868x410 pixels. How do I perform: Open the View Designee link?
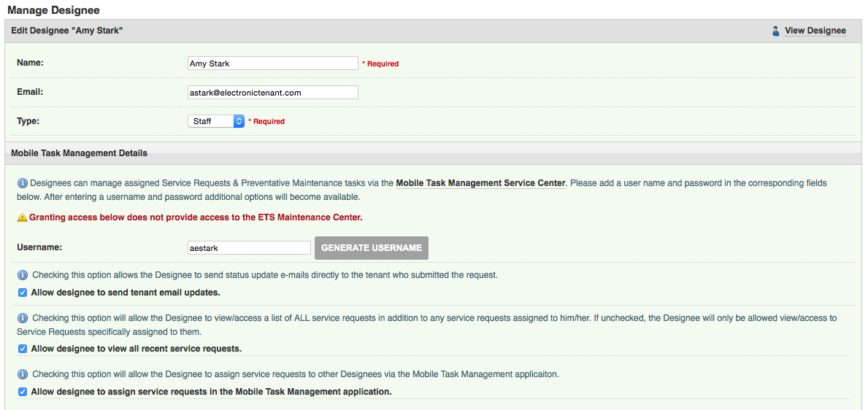click(x=815, y=31)
